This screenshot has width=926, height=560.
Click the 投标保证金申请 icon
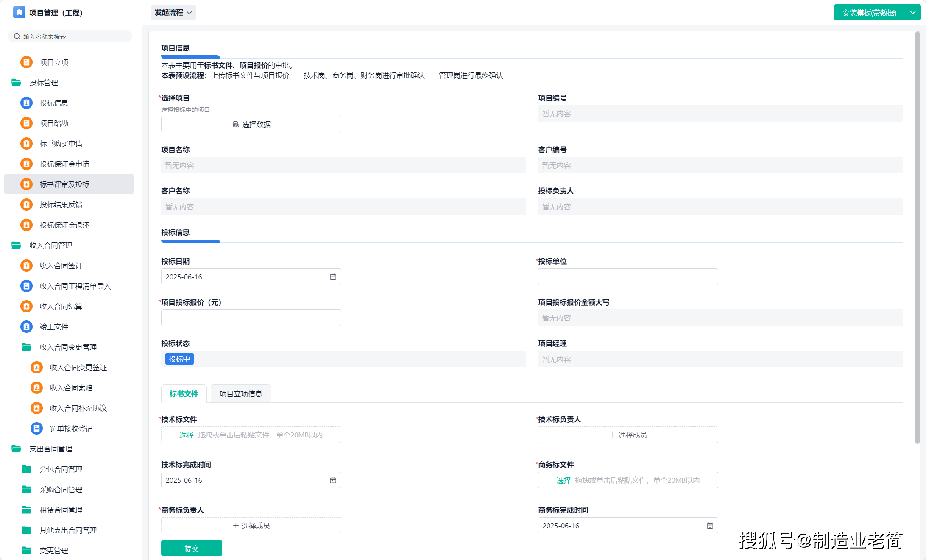coord(26,164)
